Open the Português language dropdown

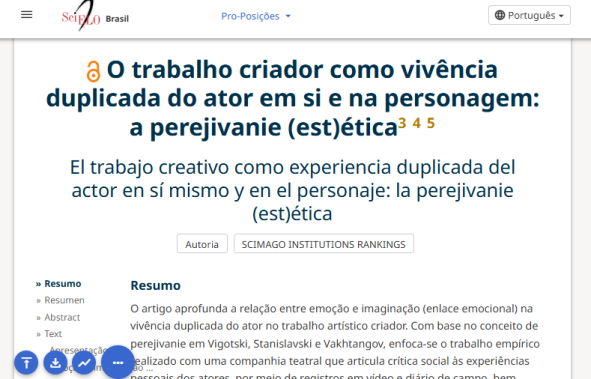pyautogui.click(x=529, y=15)
